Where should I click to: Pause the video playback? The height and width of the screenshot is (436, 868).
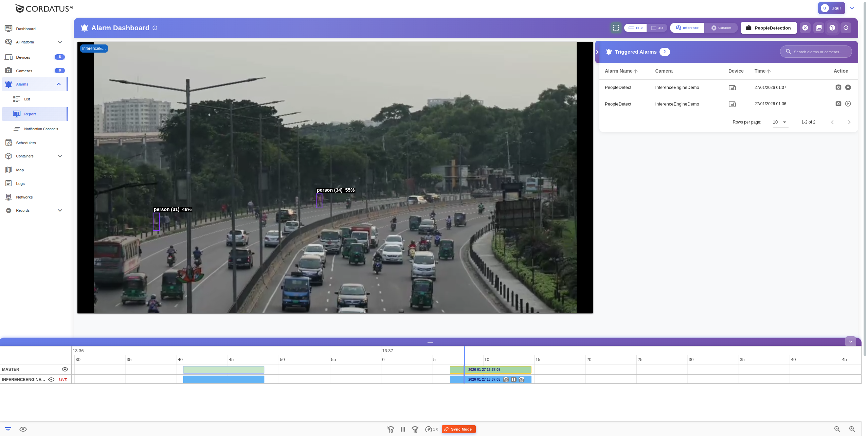(x=403, y=429)
